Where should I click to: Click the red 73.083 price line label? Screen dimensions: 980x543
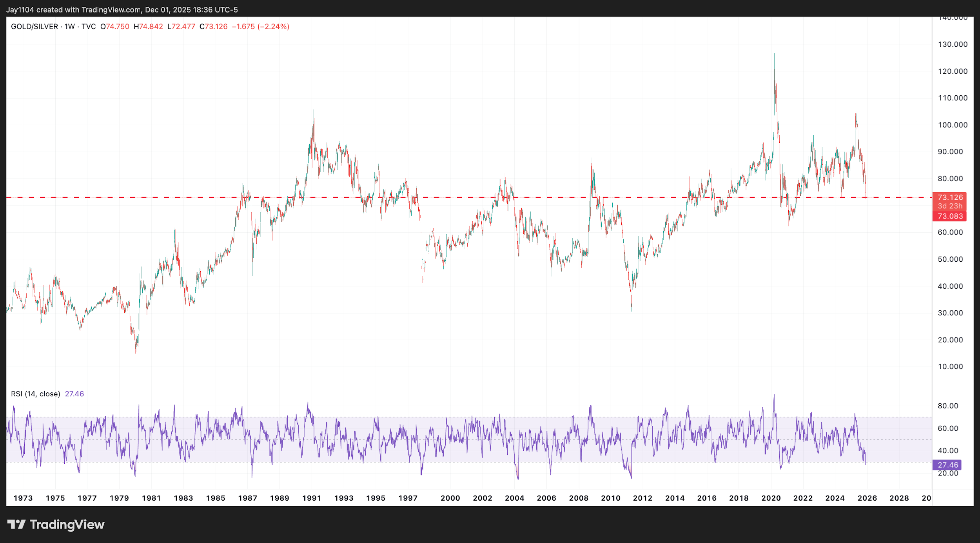click(950, 216)
